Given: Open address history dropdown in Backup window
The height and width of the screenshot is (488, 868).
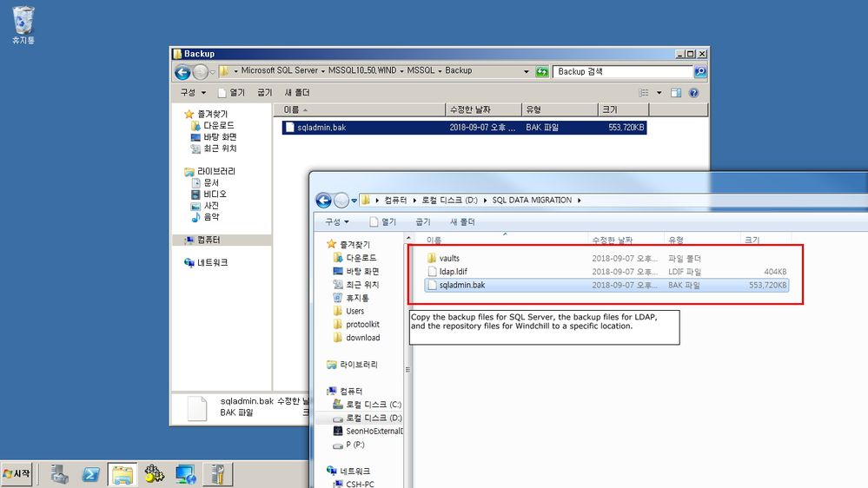Looking at the screenshot, I should tap(526, 71).
